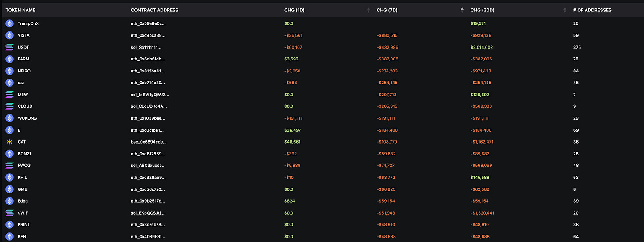This screenshot has width=644, height=242.
Task: Click the $145,588 30D change for PHIL
Action: pyautogui.click(x=480, y=178)
